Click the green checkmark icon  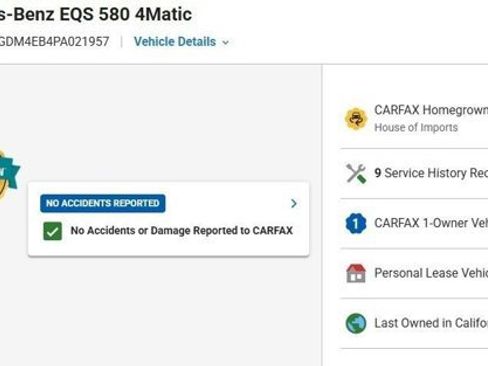(53, 231)
